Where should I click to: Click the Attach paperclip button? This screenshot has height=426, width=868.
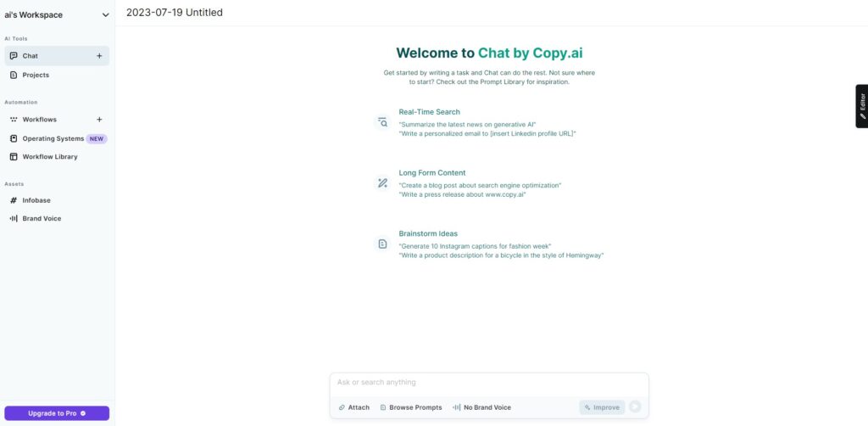(x=353, y=407)
